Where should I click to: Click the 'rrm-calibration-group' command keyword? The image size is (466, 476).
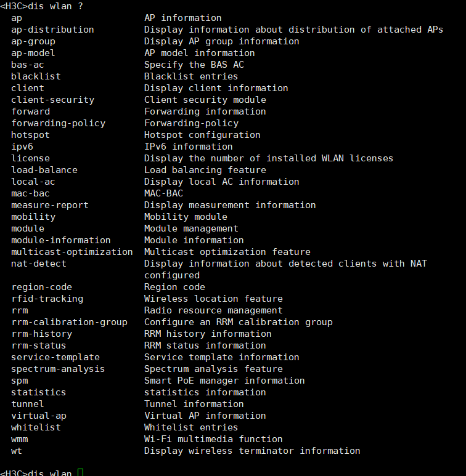pyautogui.click(x=69, y=322)
